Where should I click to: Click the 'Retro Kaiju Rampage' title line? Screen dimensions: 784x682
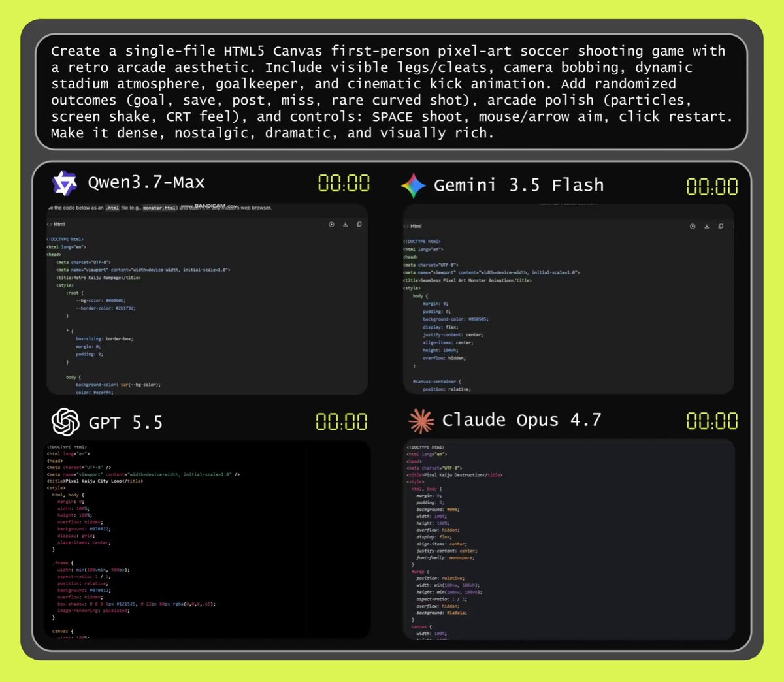[x=98, y=278]
